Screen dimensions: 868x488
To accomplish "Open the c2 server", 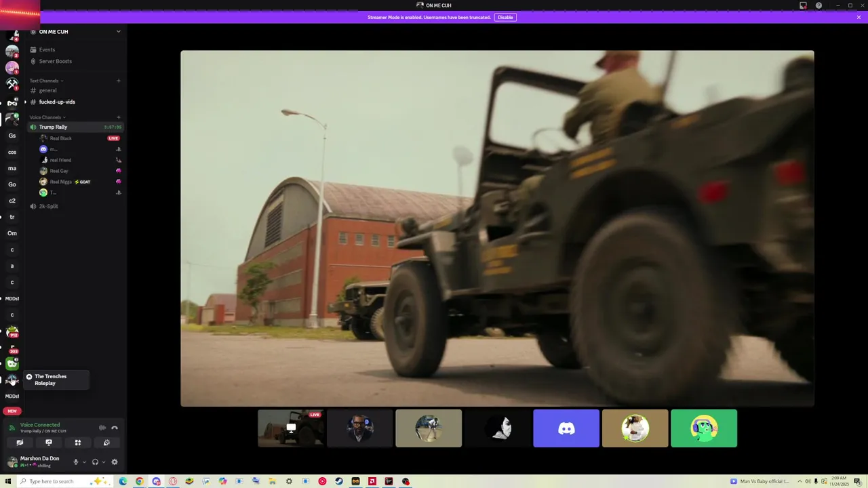I will point(12,201).
